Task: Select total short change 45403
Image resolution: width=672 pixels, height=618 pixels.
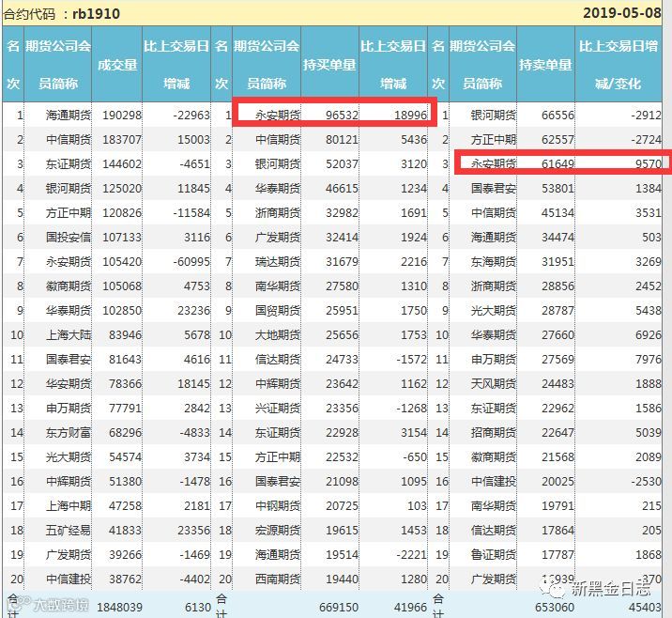Action: point(645,608)
